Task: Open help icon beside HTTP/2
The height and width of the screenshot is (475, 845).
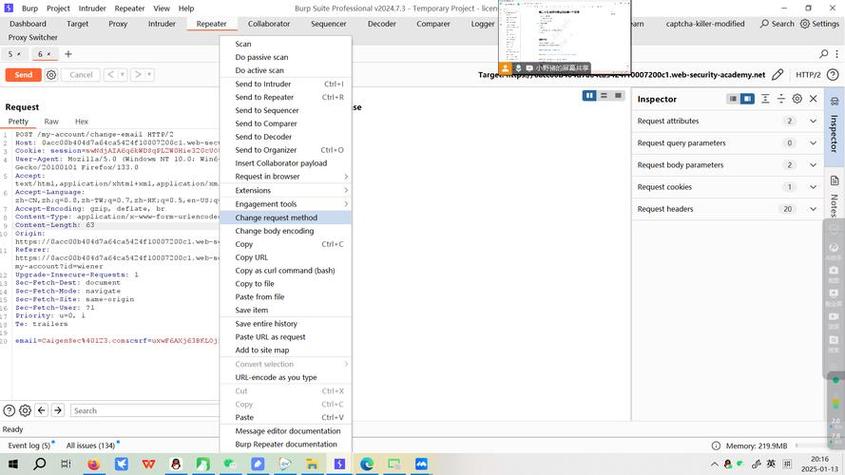Action: [833, 75]
